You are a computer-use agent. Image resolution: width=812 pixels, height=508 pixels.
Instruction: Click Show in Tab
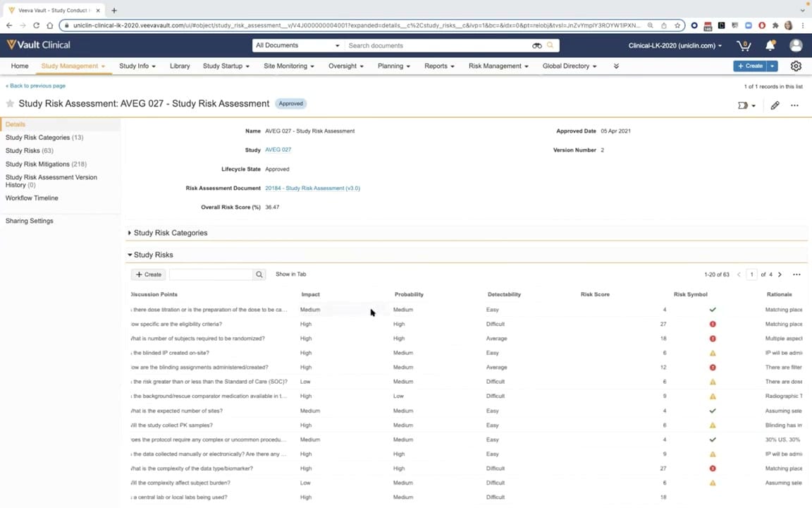[x=290, y=274]
